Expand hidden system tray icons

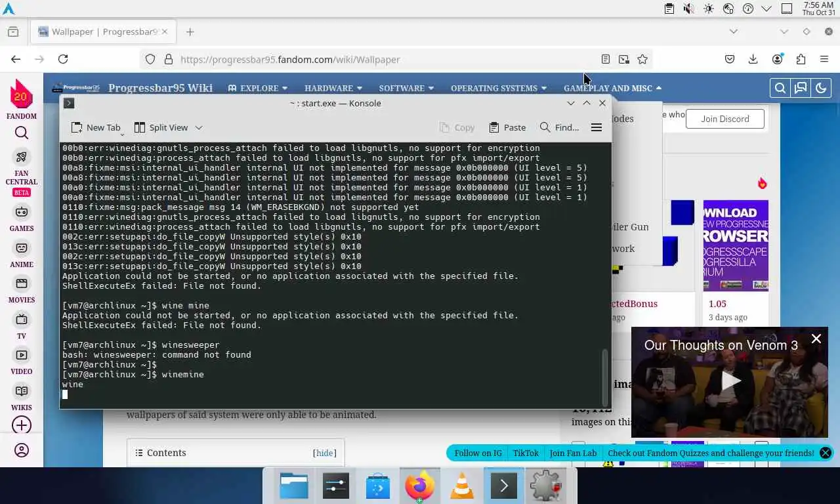766,9
